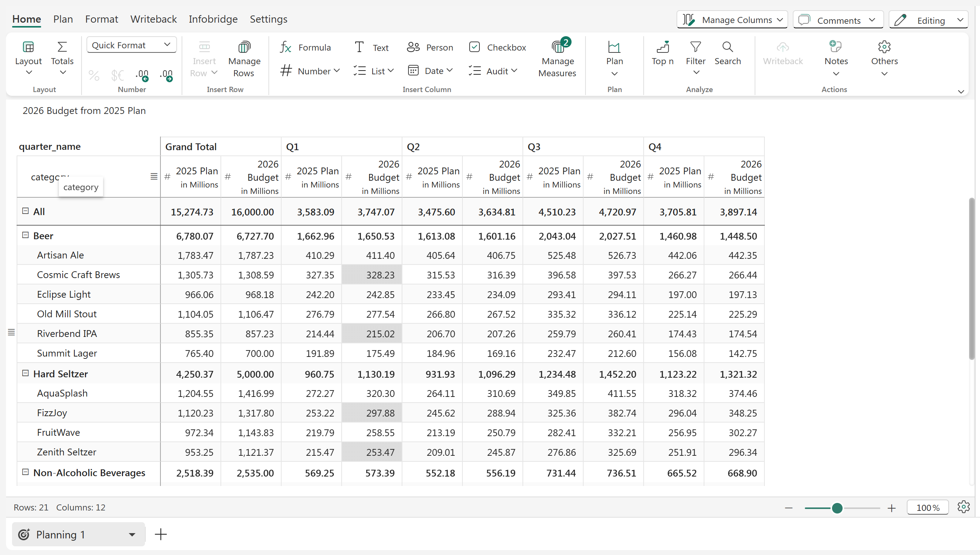Screen dimensions: 980x555
Task: Add a new sheet with plus button
Action: click(160, 534)
